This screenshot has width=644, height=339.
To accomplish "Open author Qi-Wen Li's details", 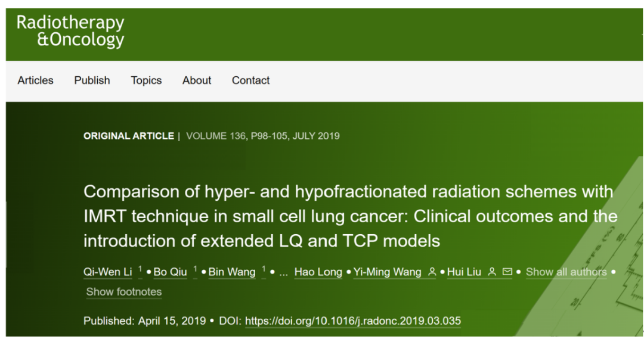I will [107, 272].
